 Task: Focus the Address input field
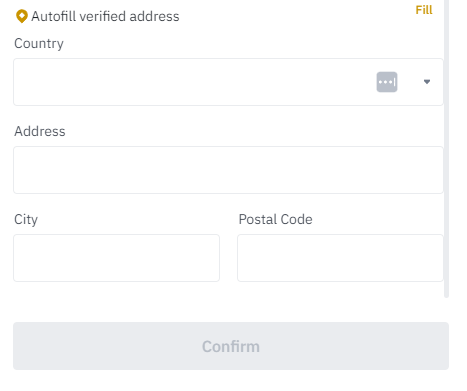tap(228, 170)
